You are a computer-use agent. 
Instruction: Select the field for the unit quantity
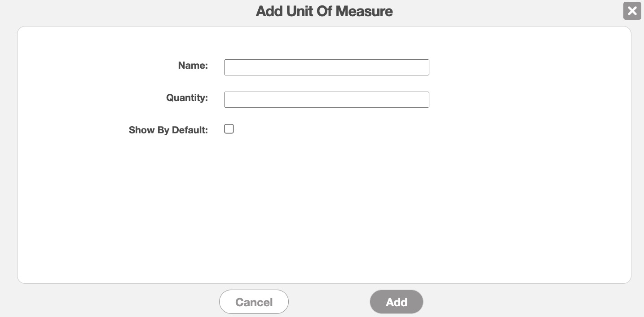(x=326, y=100)
